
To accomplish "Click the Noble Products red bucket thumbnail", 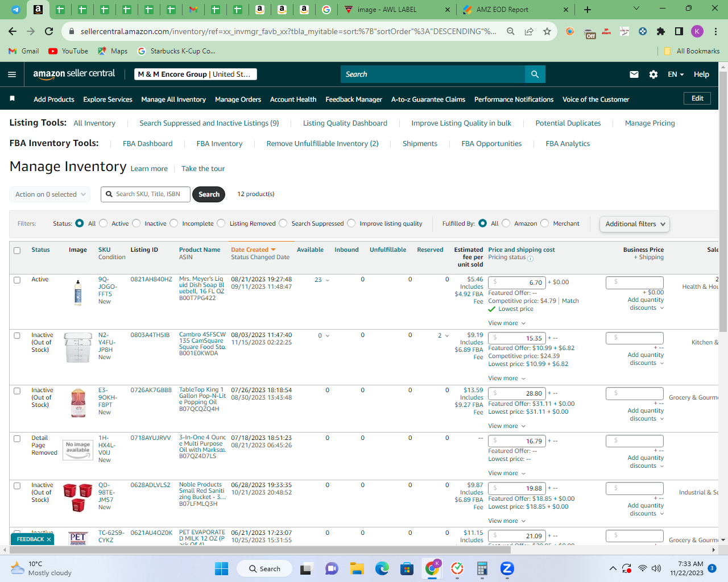I will click(78, 497).
